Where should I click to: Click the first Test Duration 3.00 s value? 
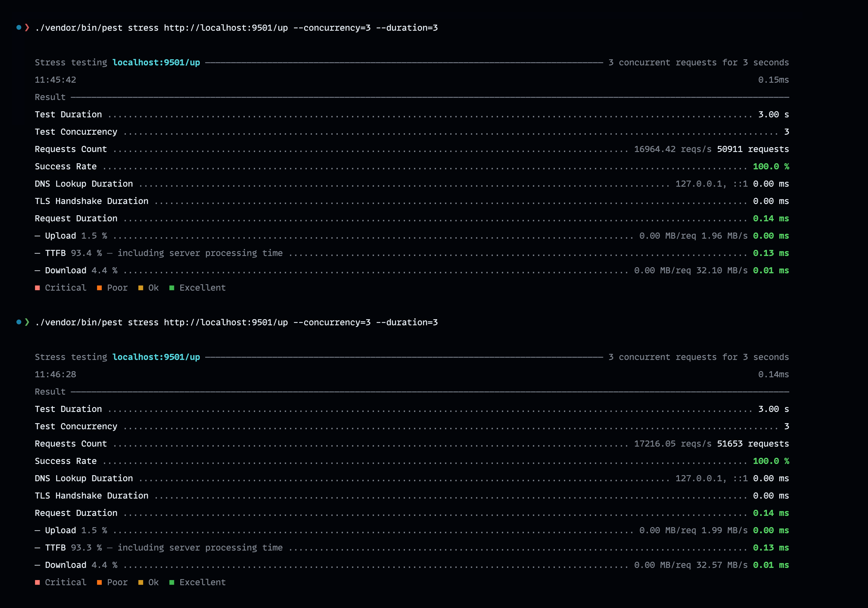point(773,115)
